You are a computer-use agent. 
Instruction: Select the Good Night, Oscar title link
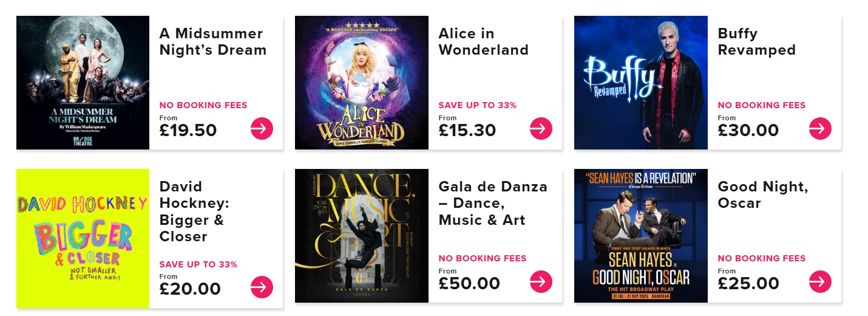(x=763, y=194)
